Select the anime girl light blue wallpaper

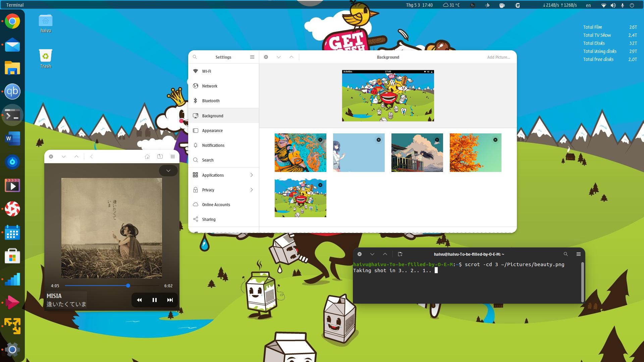pos(359,153)
